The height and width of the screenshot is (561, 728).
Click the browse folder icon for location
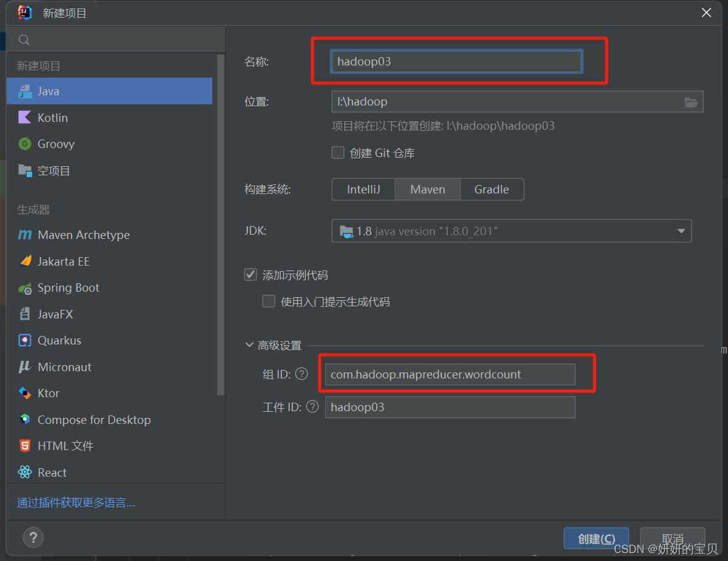(x=690, y=102)
